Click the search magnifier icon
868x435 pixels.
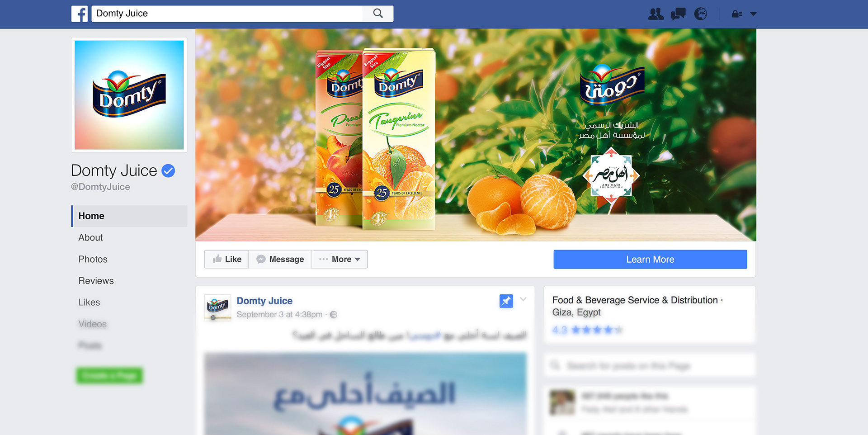tap(378, 14)
